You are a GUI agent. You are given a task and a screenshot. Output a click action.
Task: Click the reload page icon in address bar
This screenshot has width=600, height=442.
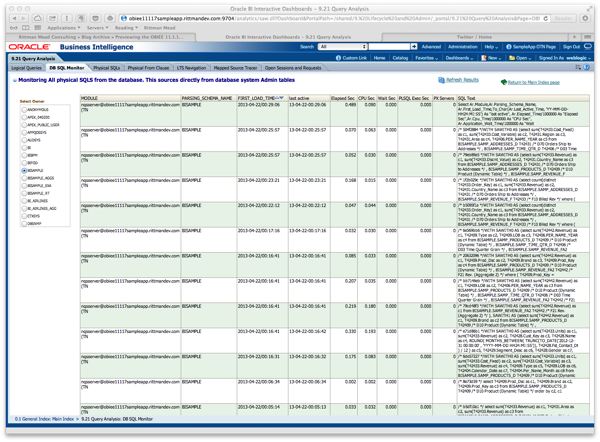pyautogui.click(x=545, y=18)
